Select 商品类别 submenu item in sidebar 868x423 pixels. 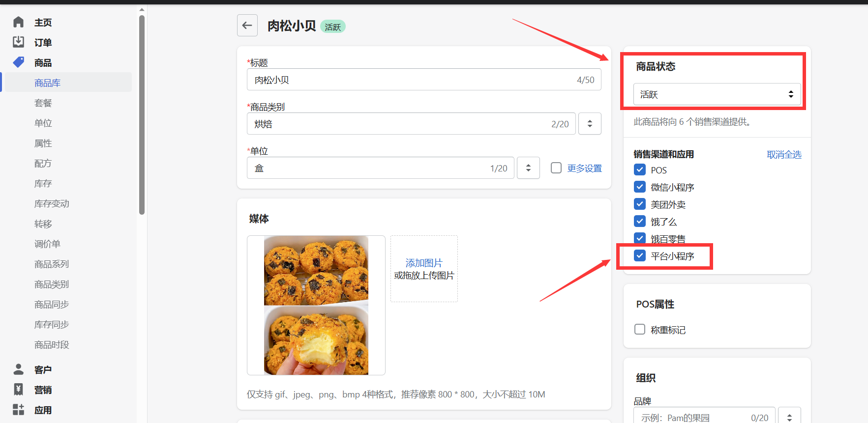tap(52, 284)
